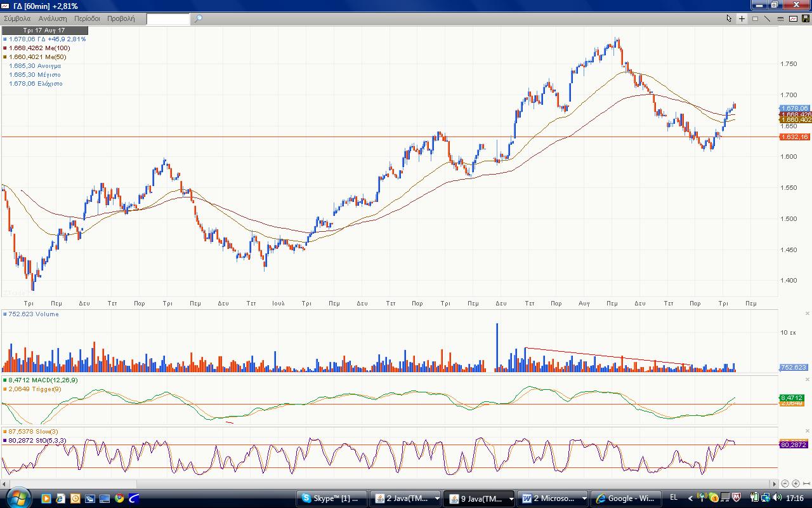Activate the crosshair cursor tool
Viewport: 812px width, 508px height.
coord(742,18)
